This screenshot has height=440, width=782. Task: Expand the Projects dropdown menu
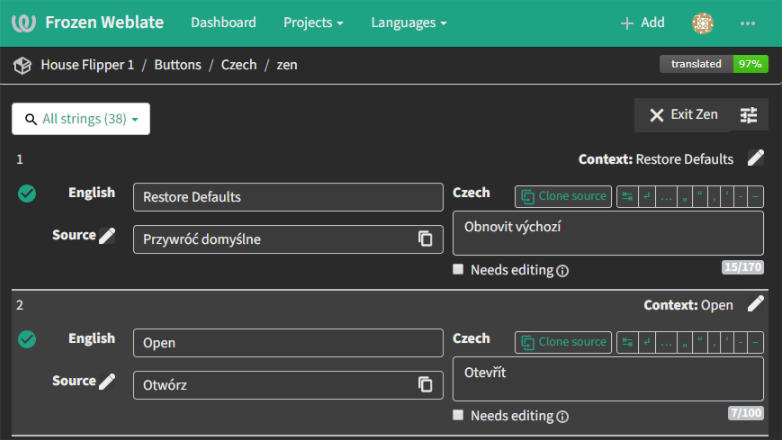coord(313,23)
